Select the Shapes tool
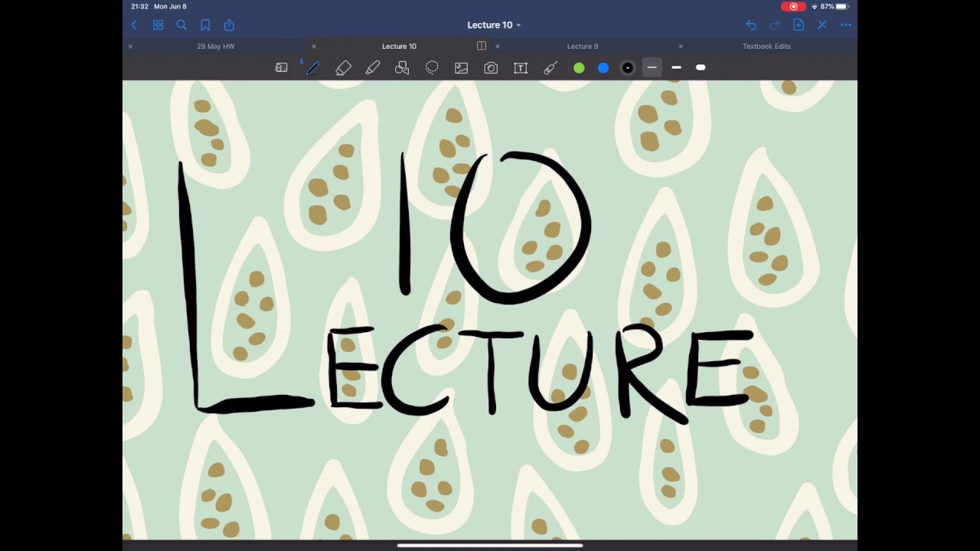980x551 pixels. tap(402, 68)
